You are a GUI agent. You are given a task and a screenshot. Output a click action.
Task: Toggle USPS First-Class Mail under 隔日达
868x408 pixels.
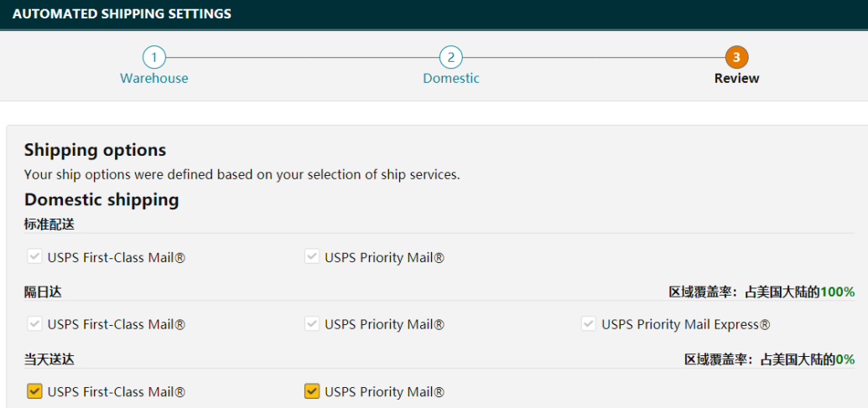click(x=34, y=323)
